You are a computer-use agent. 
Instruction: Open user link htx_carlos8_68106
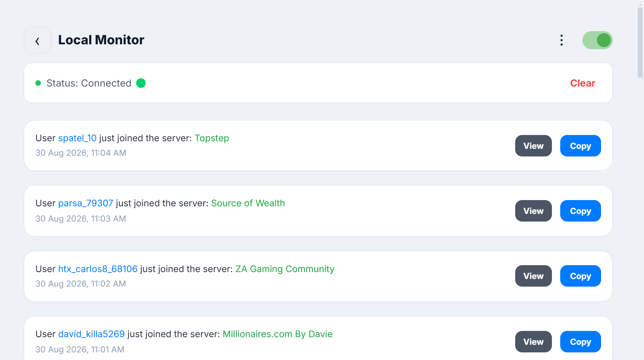pyautogui.click(x=98, y=269)
